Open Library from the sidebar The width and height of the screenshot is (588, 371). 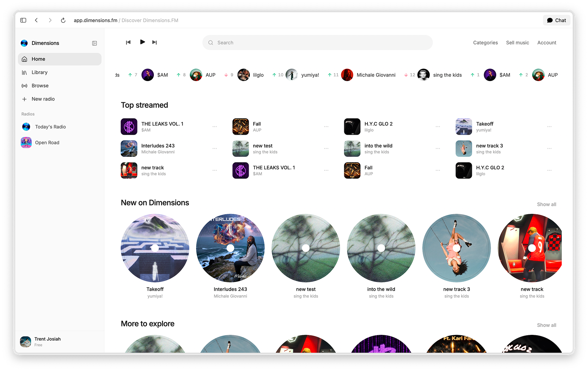click(60, 72)
